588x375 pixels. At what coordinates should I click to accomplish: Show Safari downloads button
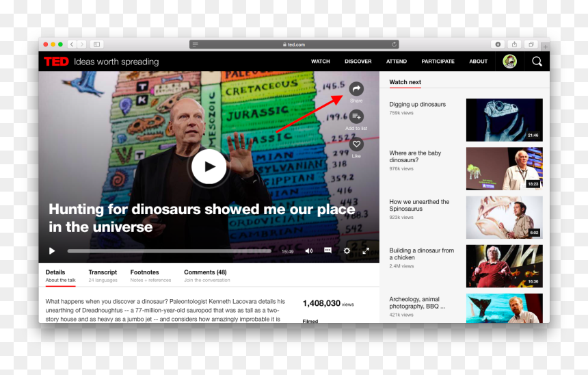(x=498, y=44)
